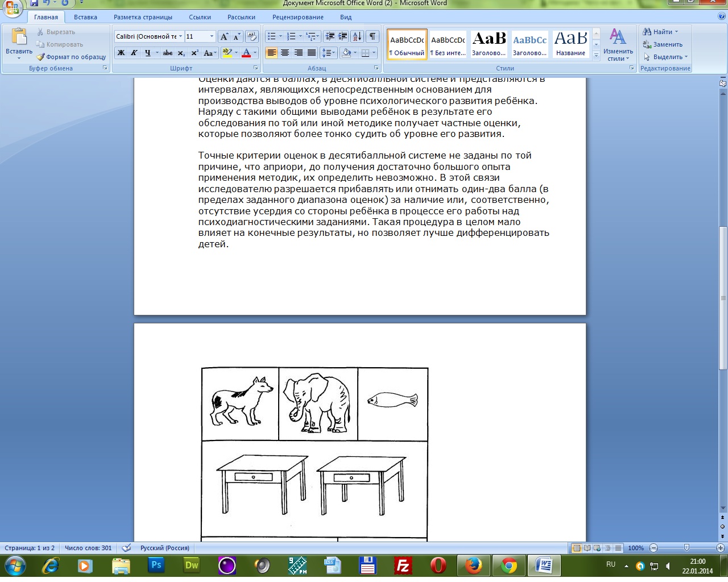Viewport: 728px width, 582px height.
Task: Toggle paragraph marks display
Action: click(x=372, y=36)
